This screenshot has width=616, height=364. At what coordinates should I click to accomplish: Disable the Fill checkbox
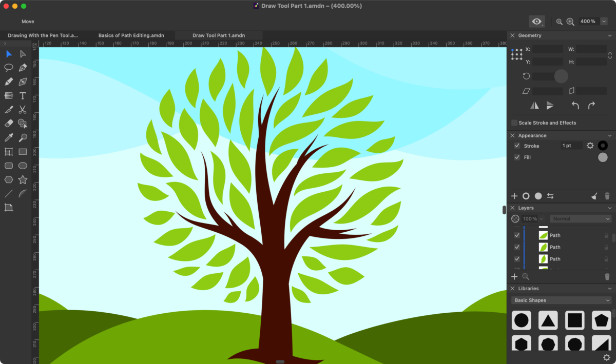(517, 157)
